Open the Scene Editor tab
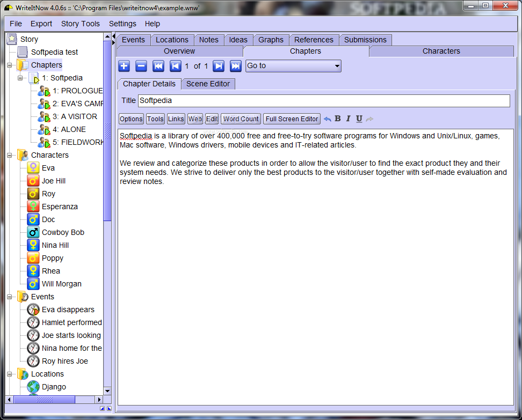522x420 pixels. point(208,84)
